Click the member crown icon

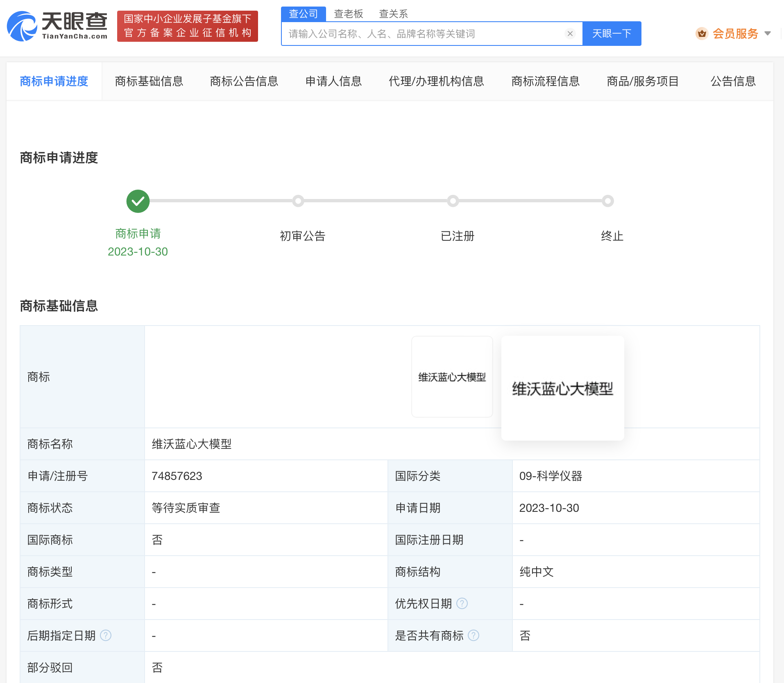pos(702,34)
